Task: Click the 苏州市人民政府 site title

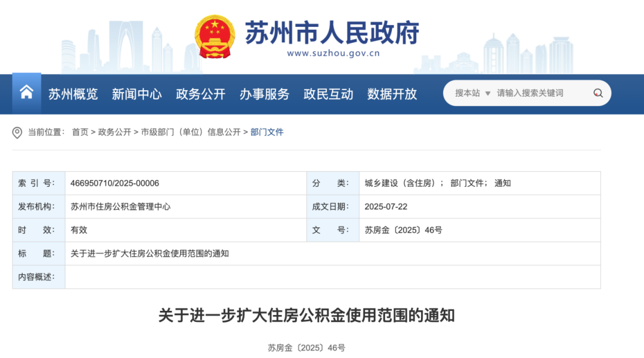Action: pos(332,32)
